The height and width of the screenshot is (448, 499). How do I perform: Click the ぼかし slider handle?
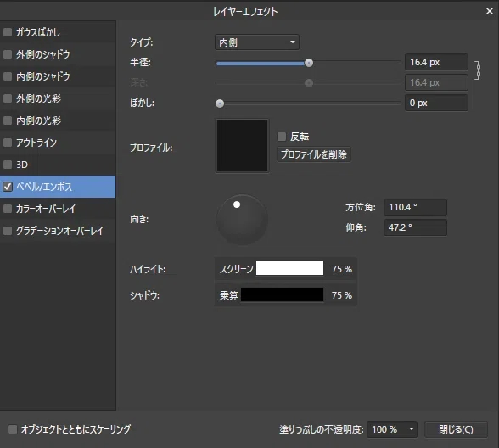220,104
